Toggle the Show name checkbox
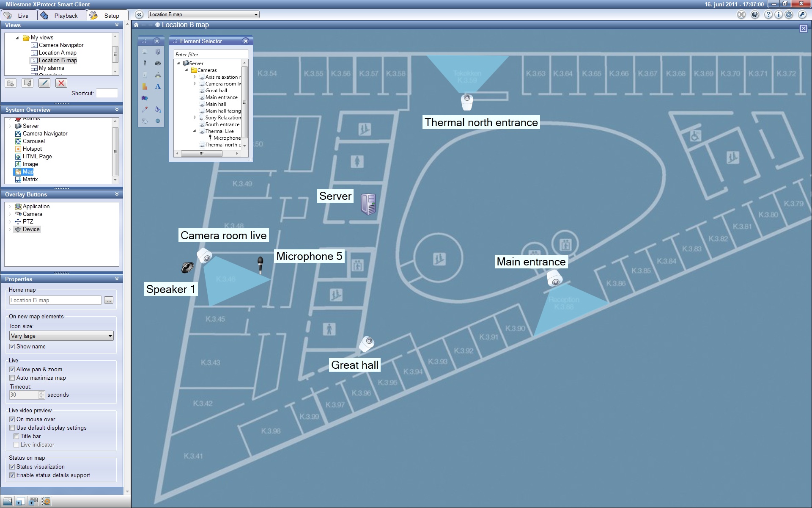The width and height of the screenshot is (812, 508). [12, 347]
